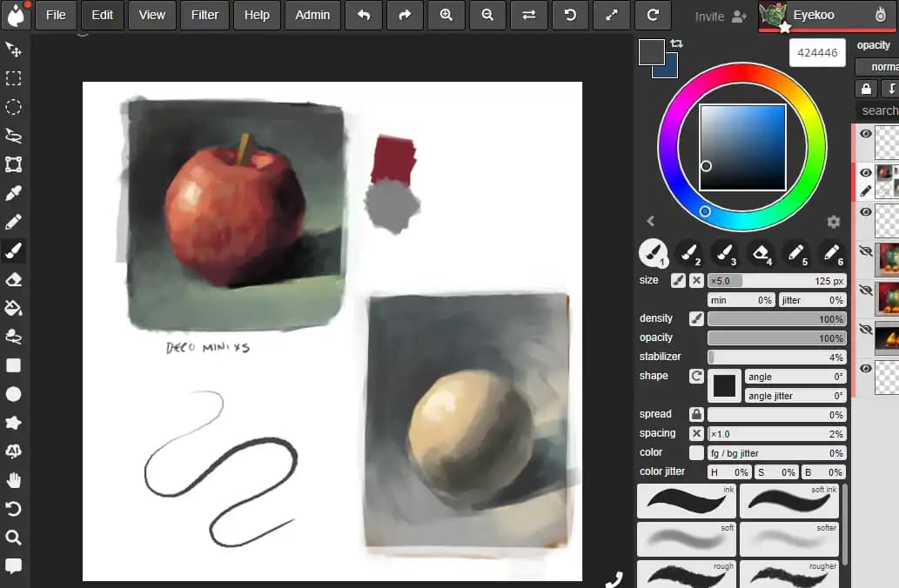Image resolution: width=899 pixels, height=588 pixels.
Task: Show the first hidden layer
Action: [x=866, y=251]
